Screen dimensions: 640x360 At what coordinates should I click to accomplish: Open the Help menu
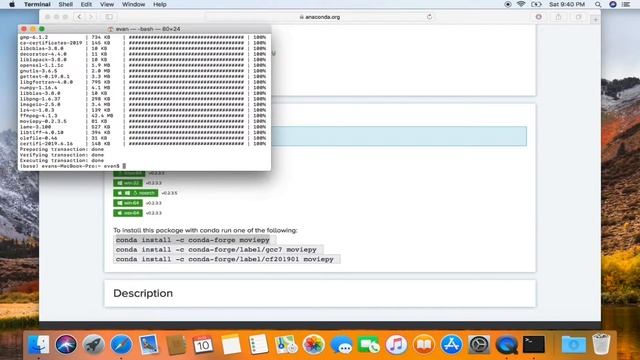point(160,4)
